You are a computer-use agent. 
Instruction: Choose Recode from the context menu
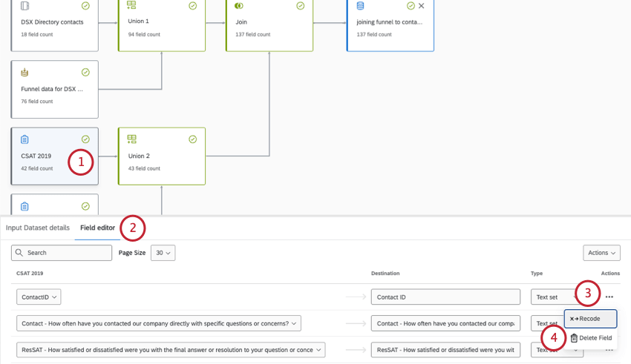pyautogui.click(x=590, y=319)
